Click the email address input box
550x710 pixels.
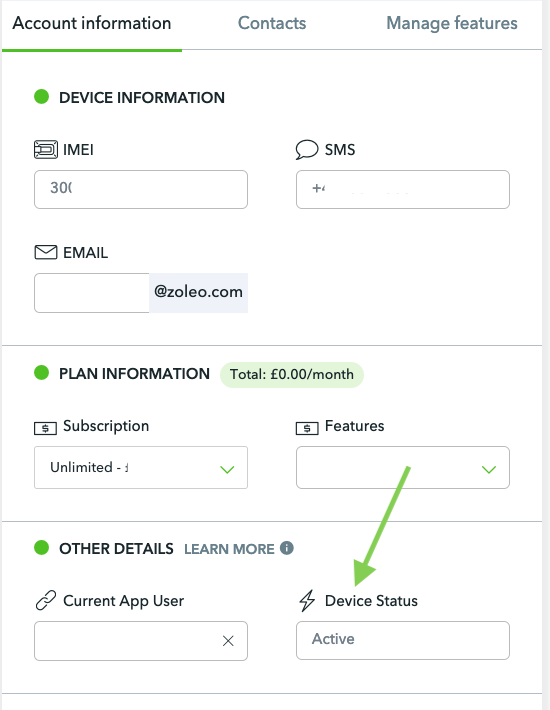click(x=92, y=293)
